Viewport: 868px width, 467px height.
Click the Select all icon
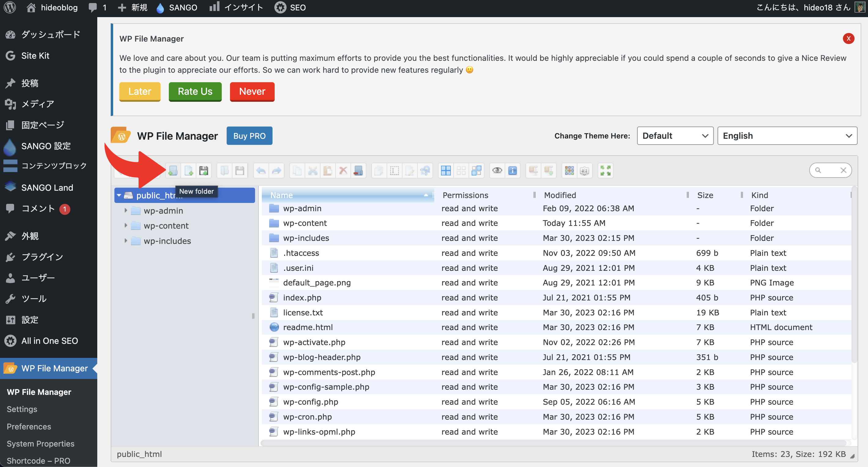point(446,171)
